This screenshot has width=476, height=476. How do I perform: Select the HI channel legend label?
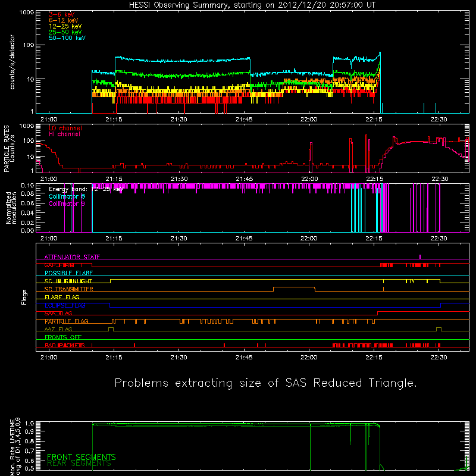coord(64,134)
